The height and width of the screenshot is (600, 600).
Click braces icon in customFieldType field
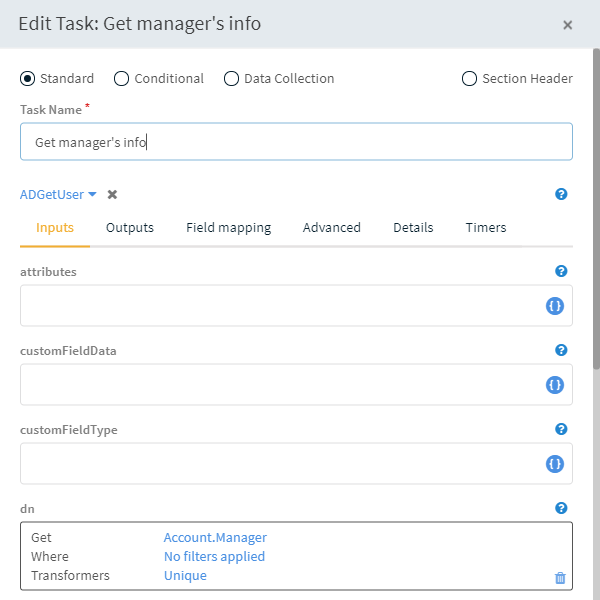(555, 464)
